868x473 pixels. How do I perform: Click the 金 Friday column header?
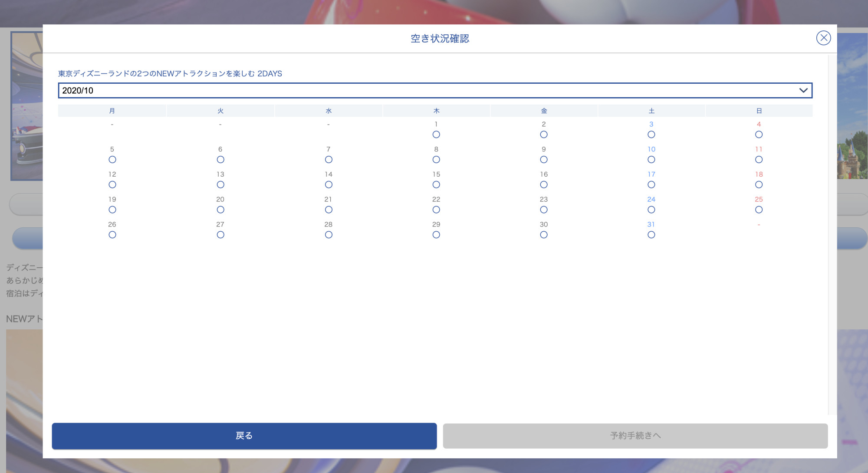click(x=544, y=111)
